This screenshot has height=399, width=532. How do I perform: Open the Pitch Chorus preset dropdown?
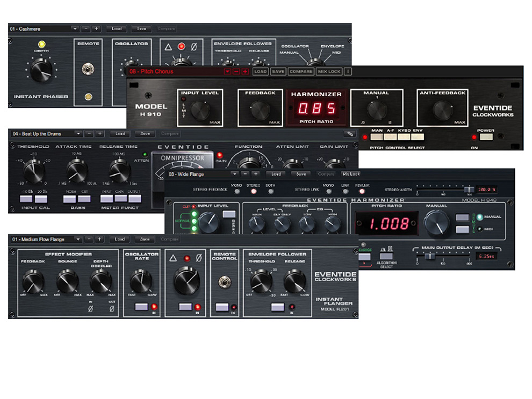click(x=227, y=71)
